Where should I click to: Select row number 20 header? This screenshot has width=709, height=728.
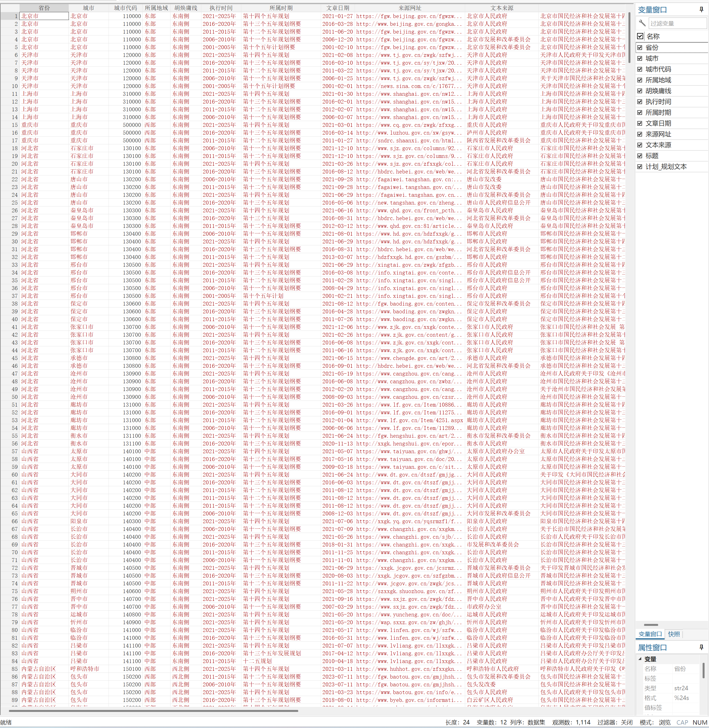point(10,164)
